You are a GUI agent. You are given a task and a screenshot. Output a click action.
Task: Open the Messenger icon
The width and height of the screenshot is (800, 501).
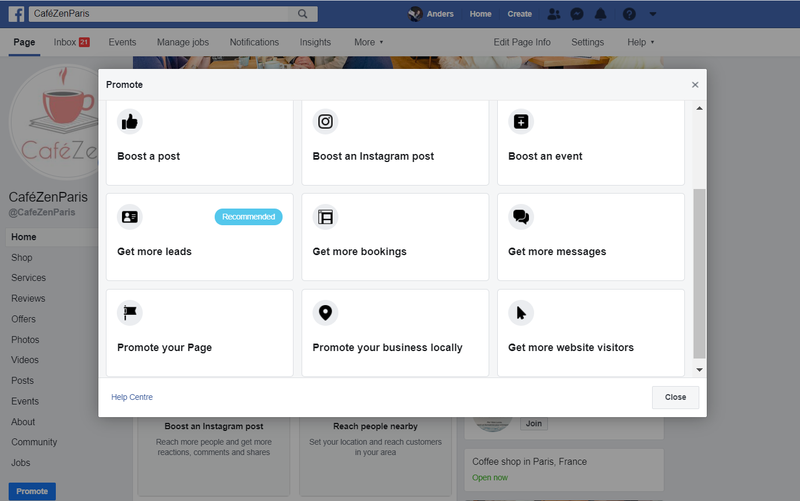pyautogui.click(x=577, y=14)
